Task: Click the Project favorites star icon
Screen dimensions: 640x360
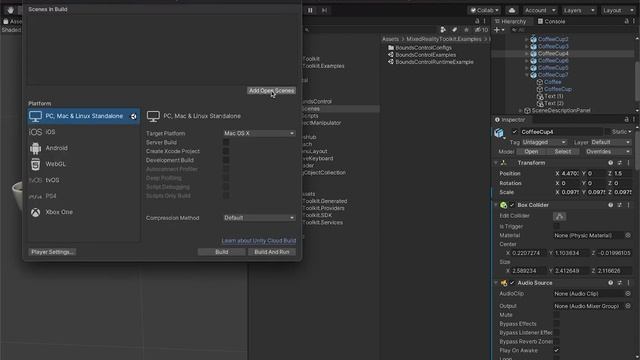Action: pos(466,30)
